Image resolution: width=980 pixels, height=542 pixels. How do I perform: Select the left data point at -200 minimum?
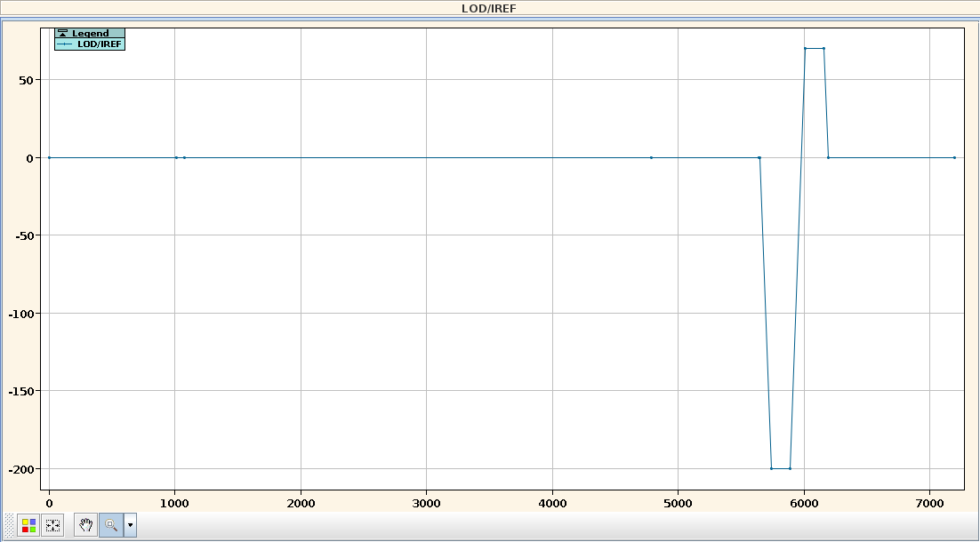pos(771,468)
